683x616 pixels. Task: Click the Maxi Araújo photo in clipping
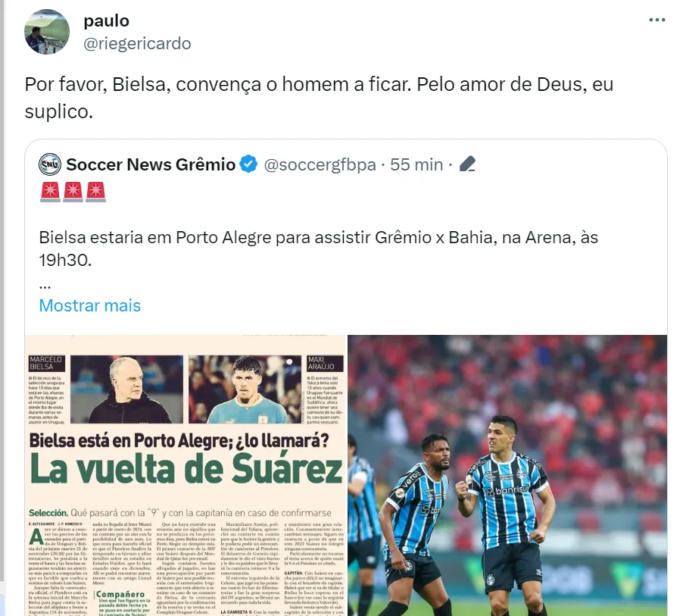[x=245, y=389]
